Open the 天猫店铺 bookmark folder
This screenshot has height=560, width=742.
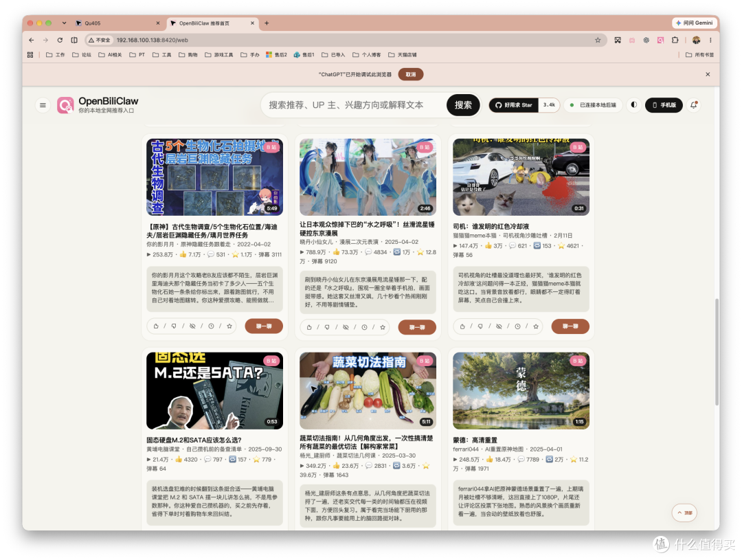[x=403, y=55]
